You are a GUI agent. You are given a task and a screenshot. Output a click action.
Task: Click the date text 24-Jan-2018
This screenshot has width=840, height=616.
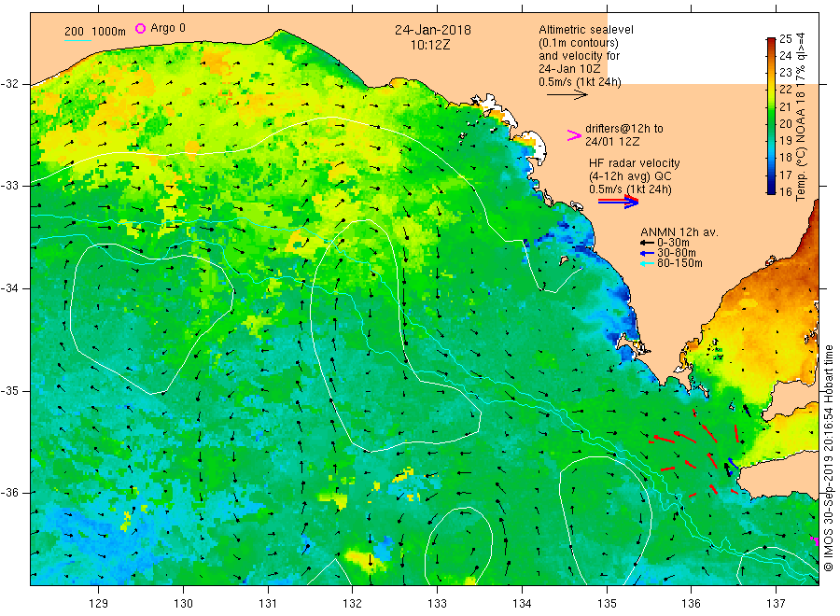coord(433,30)
